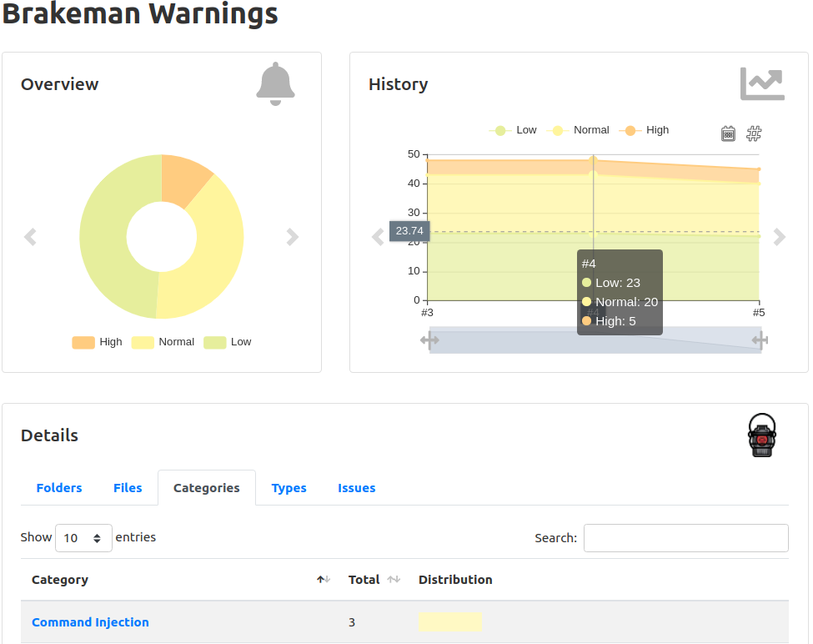Click build #5 label on history axis
Viewport: 813px width, 644px height.
(x=759, y=313)
